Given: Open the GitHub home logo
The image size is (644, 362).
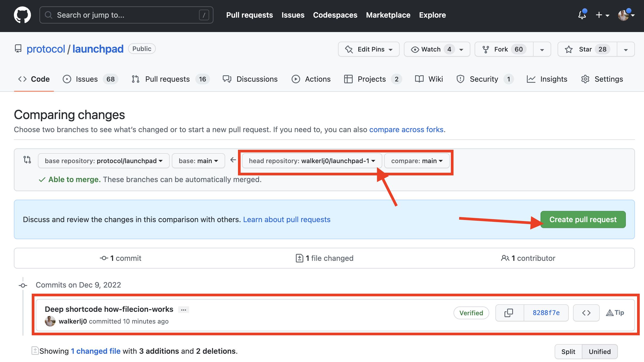Looking at the screenshot, I should tap(22, 15).
